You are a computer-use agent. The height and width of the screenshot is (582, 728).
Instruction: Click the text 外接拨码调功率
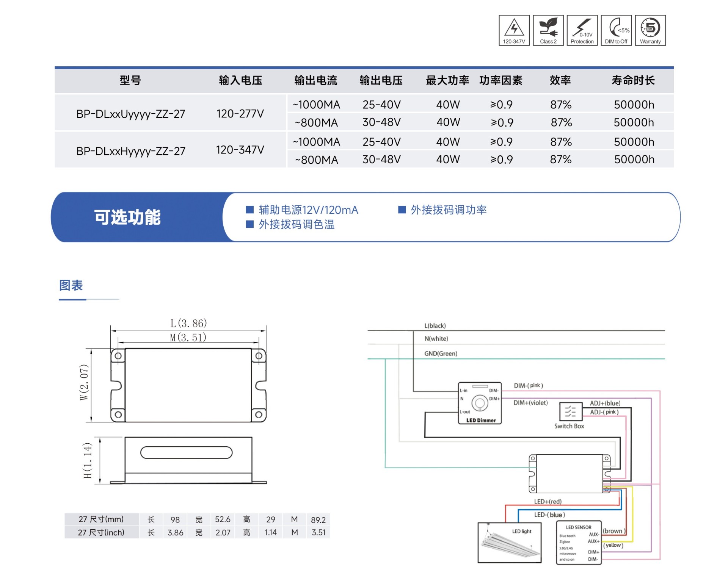[x=449, y=210]
